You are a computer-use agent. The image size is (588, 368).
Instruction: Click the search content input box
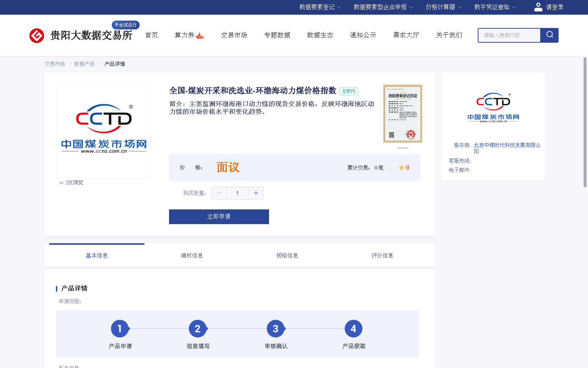point(509,35)
